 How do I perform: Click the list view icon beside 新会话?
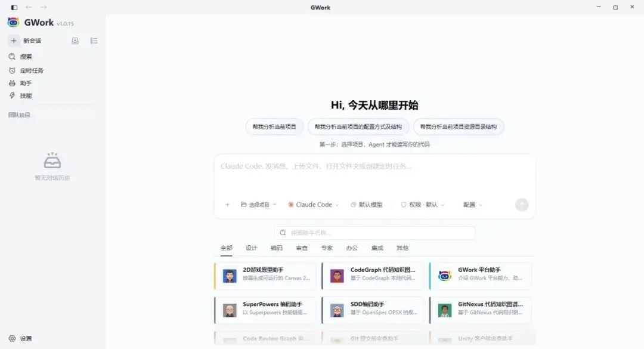[x=94, y=41]
